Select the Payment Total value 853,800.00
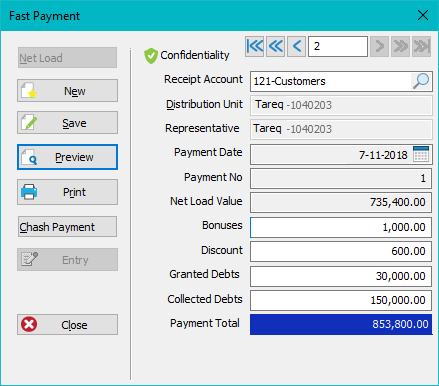The height and width of the screenshot is (386, 439). pos(341,324)
